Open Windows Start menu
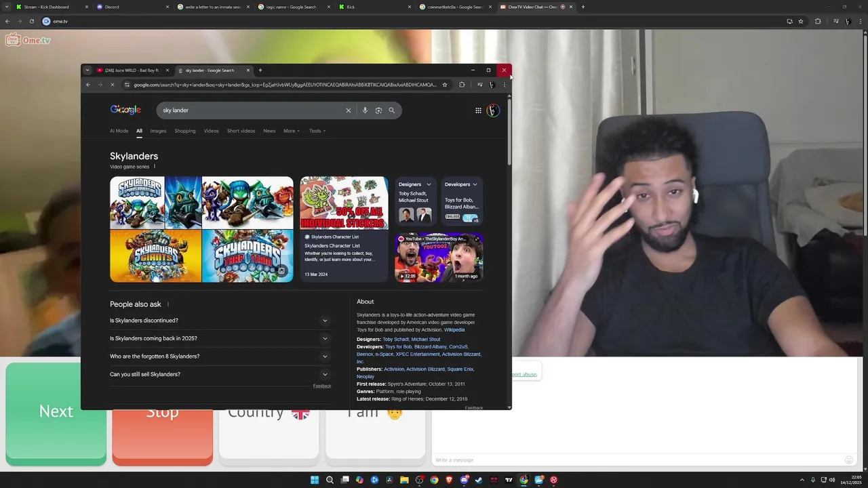 pyautogui.click(x=315, y=480)
